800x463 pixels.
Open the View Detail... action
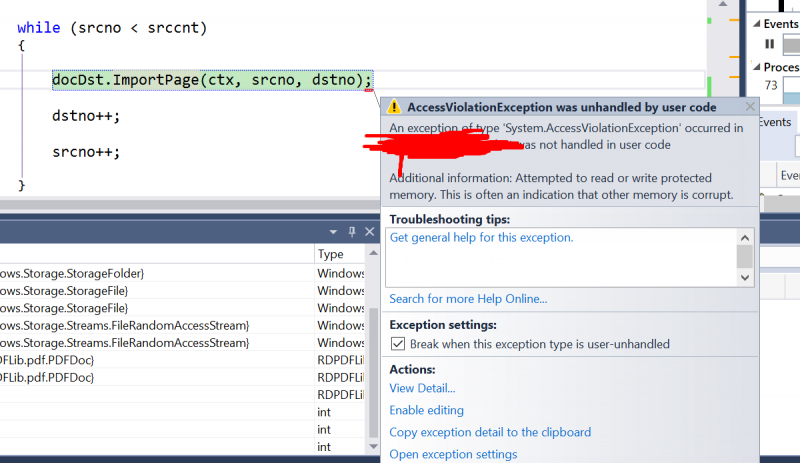pyautogui.click(x=422, y=388)
